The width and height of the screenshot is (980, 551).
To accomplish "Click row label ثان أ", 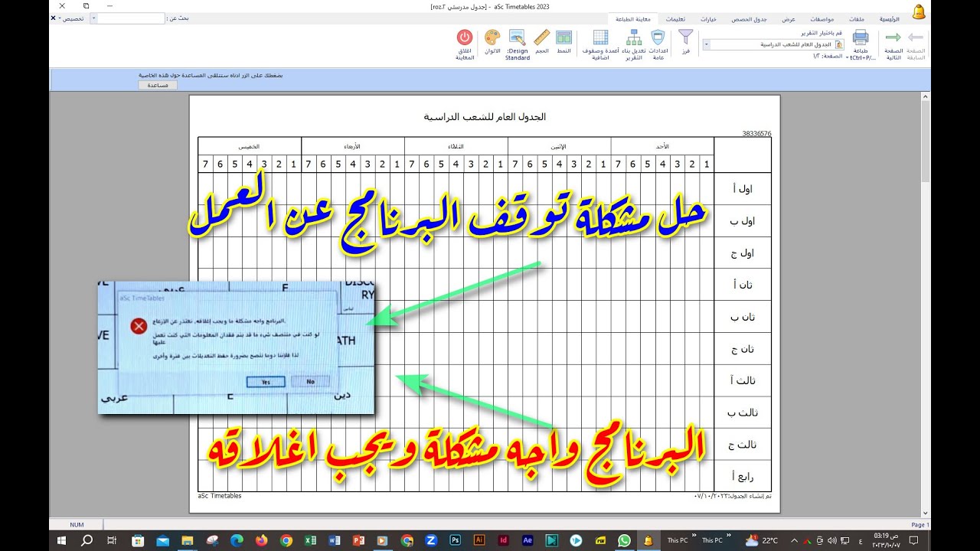I will pyautogui.click(x=743, y=285).
